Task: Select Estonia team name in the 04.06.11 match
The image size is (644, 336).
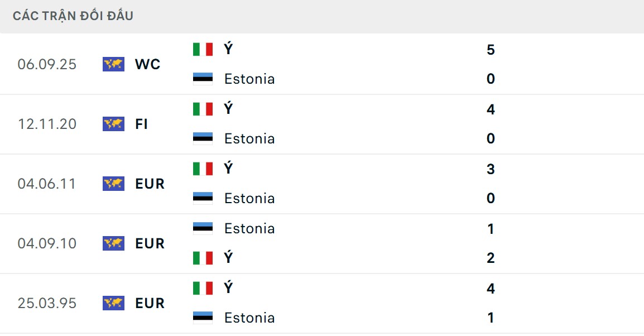Action: click(x=249, y=198)
